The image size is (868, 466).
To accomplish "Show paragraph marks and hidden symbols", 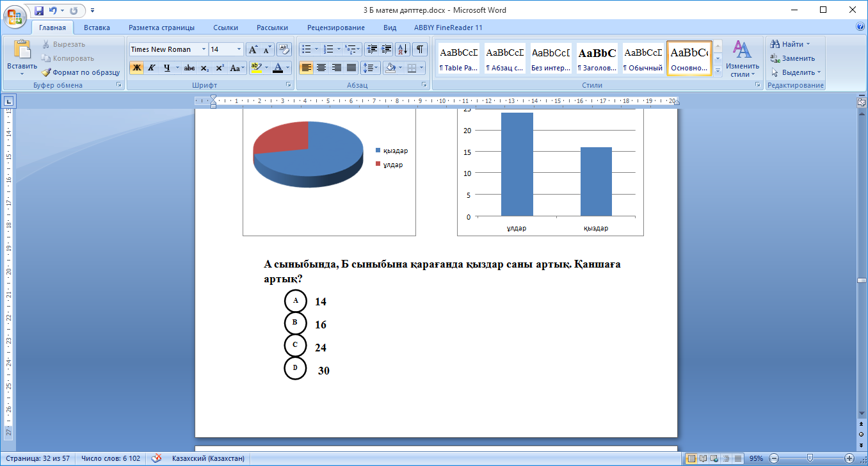I will tap(420, 49).
